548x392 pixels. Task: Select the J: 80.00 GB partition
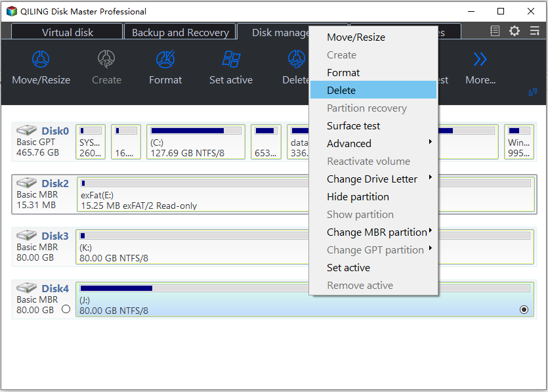click(x=305, y=299)
